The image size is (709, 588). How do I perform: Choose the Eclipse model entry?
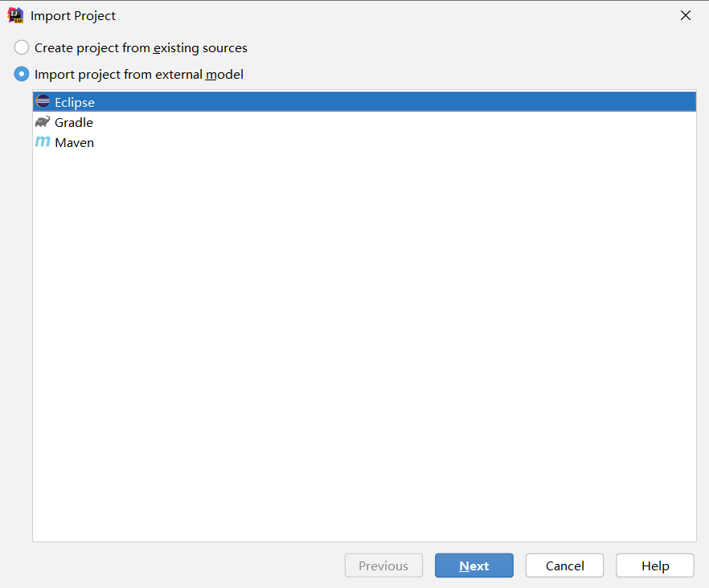pos(75,103)
